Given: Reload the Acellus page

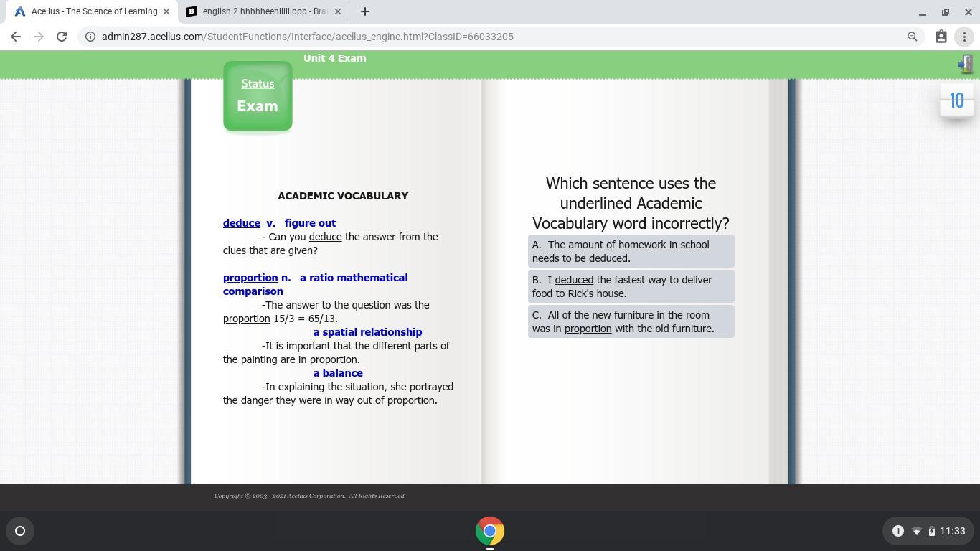Looking at the screenshot, I should click(x=62, y=37).
